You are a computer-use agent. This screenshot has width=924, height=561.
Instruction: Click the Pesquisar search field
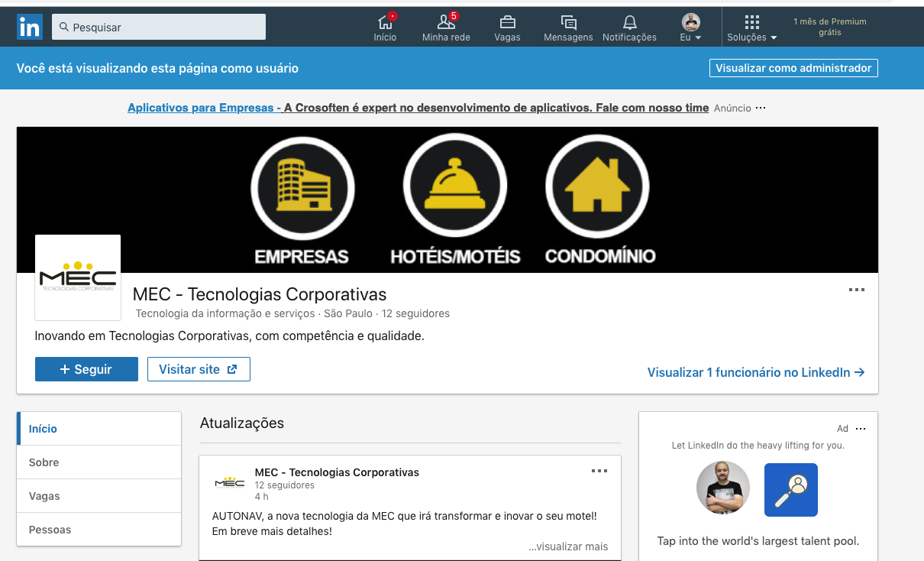(159, 27)
